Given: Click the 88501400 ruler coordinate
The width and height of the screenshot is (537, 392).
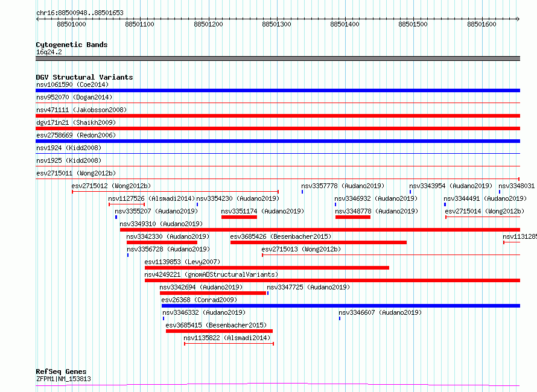Looking at the screenshot, I should (x=345, y=24).
